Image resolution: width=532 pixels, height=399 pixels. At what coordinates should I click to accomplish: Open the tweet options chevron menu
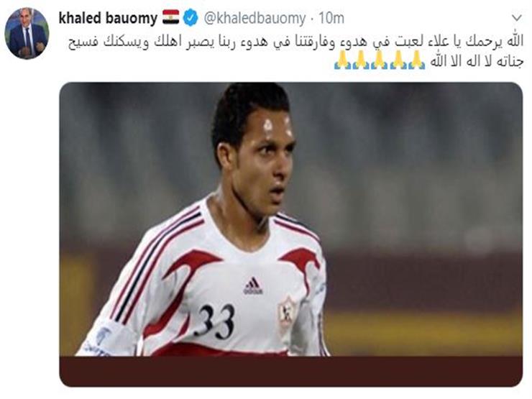[516, 18]
